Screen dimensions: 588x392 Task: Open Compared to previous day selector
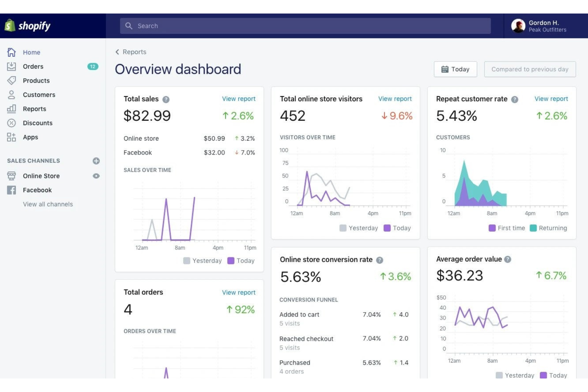point(530,69)
